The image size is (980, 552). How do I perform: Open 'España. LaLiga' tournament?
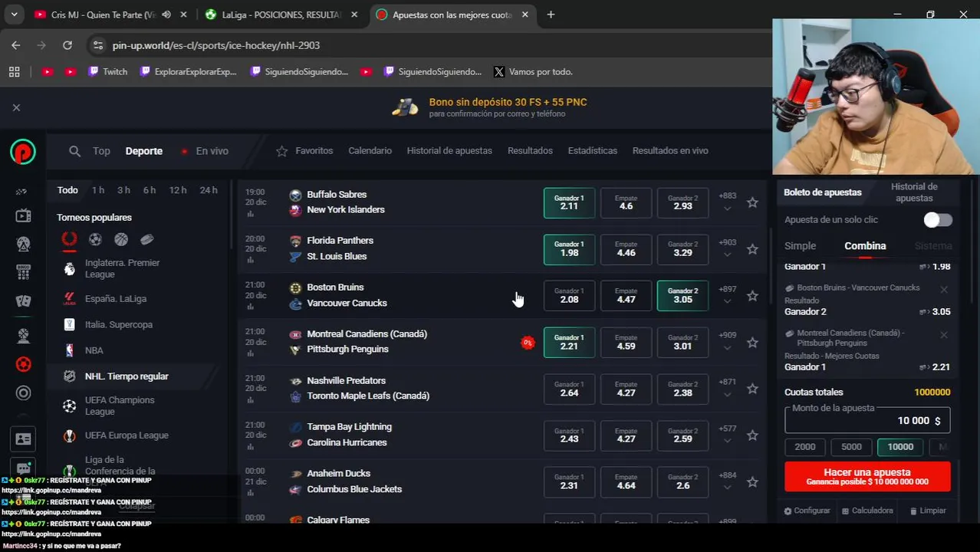[x=116, y=299]
